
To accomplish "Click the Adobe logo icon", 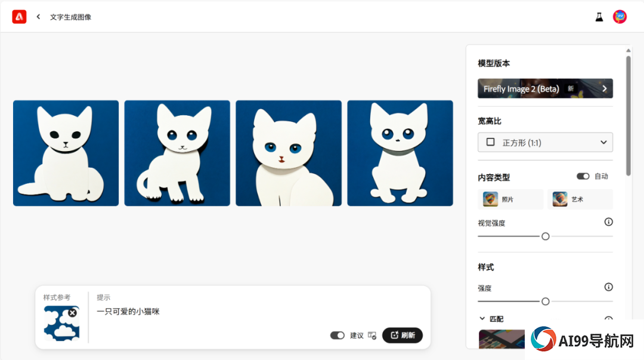I will click(19, 17).
